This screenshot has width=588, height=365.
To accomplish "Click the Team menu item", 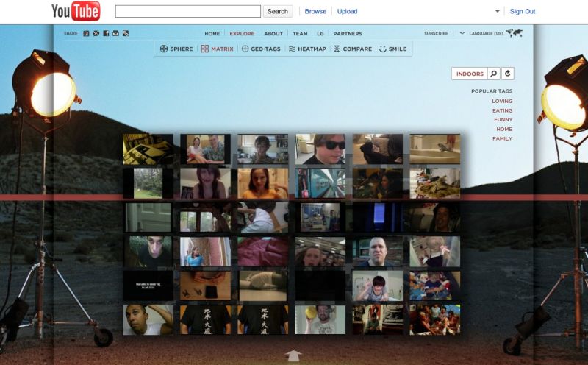I will (300, 34).
